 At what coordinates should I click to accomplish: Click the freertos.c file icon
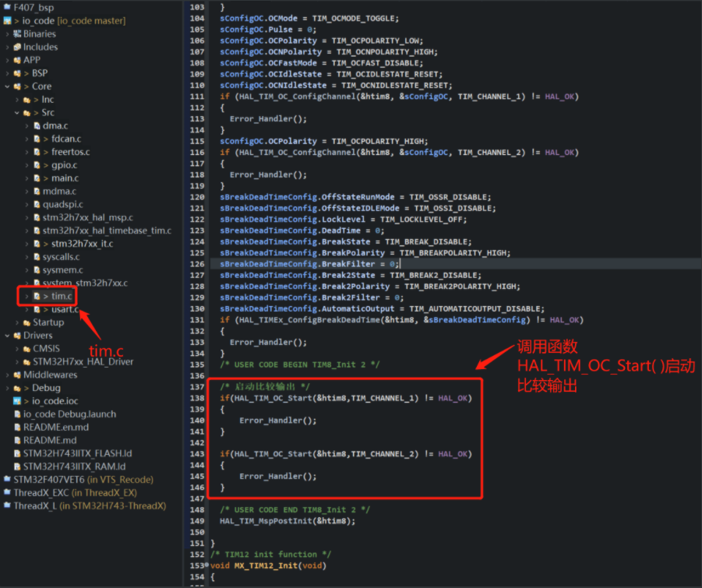[37, 152]
